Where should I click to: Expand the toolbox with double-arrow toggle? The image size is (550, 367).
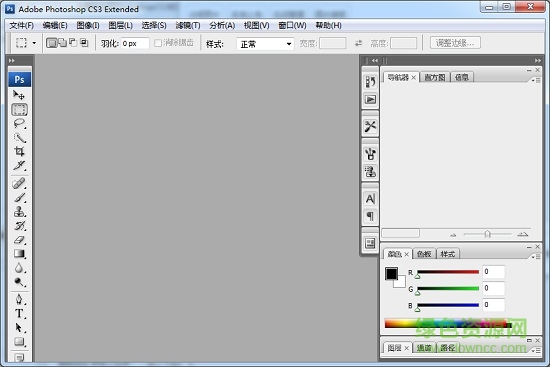tap(12, 60)
